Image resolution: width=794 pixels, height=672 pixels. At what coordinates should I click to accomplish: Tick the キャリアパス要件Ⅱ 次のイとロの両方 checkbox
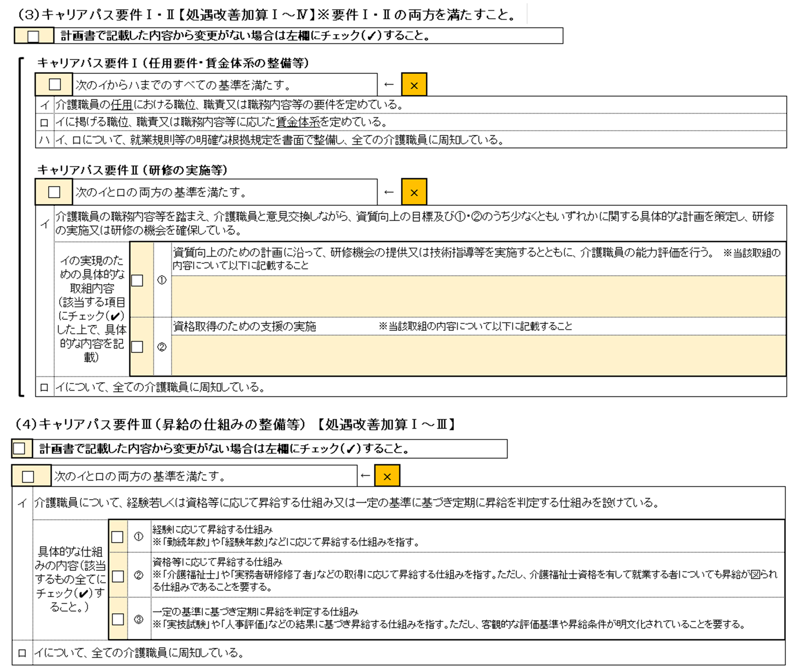coord(54,192)
